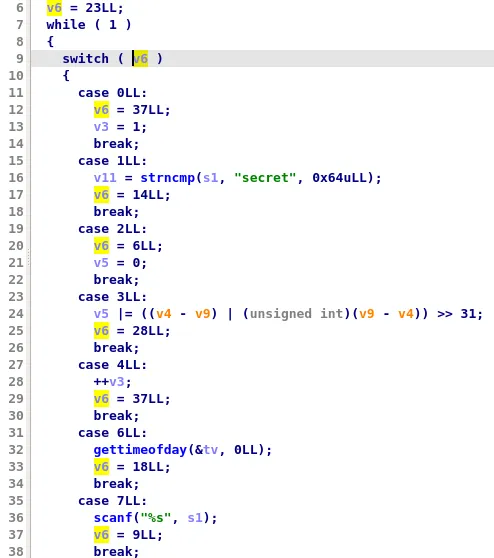The image size is (494, 558).
Task: Click the 18LL value on line 33
Action: (148, 467)
